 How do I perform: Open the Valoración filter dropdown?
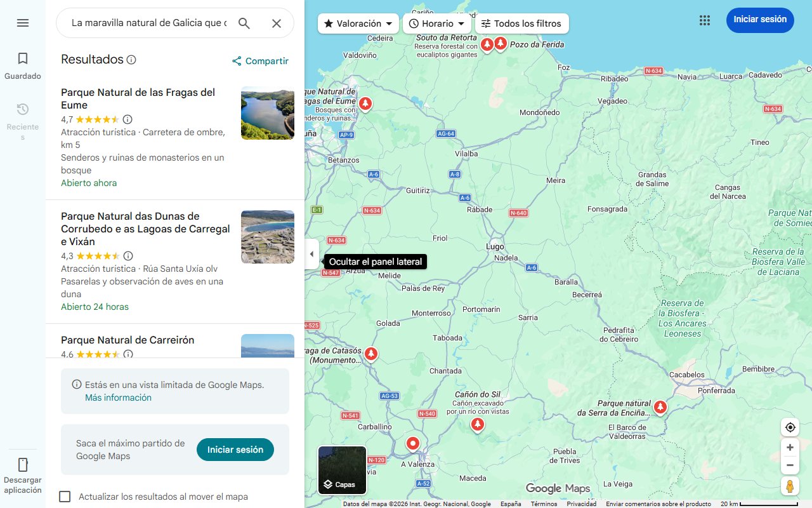[x=358, y=23]
